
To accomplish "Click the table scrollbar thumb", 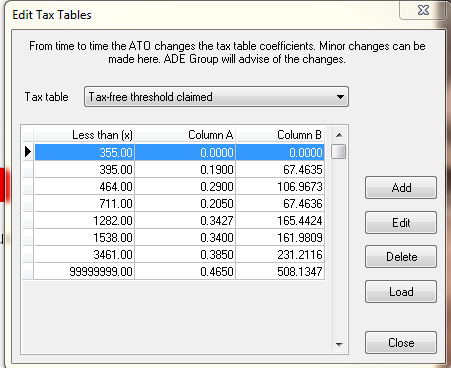I will [x=339, y=152].
